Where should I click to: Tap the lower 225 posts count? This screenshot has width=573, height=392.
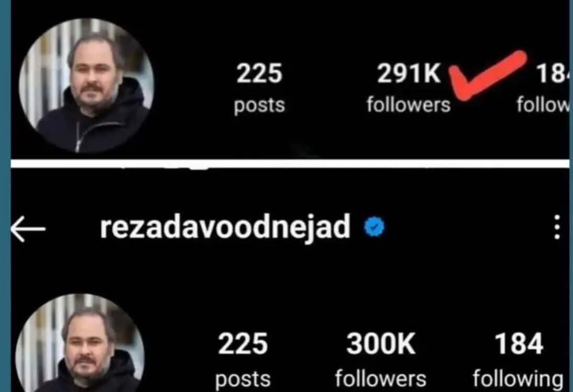tap(243, 360)
